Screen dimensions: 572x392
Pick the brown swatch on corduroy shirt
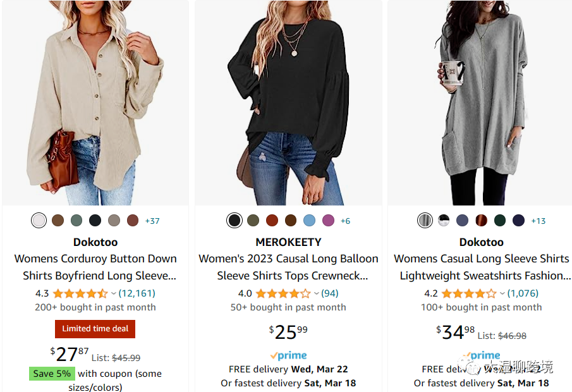(58, 221)
